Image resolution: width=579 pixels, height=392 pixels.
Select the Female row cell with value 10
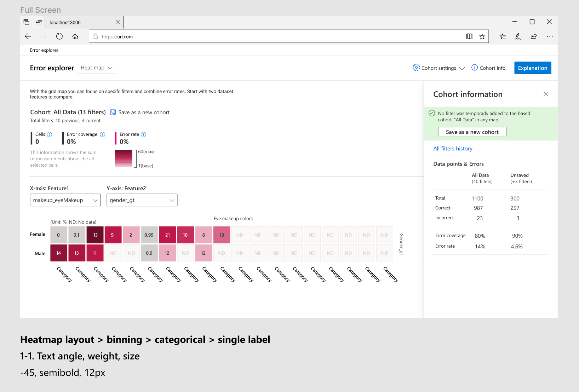(185, 235)
